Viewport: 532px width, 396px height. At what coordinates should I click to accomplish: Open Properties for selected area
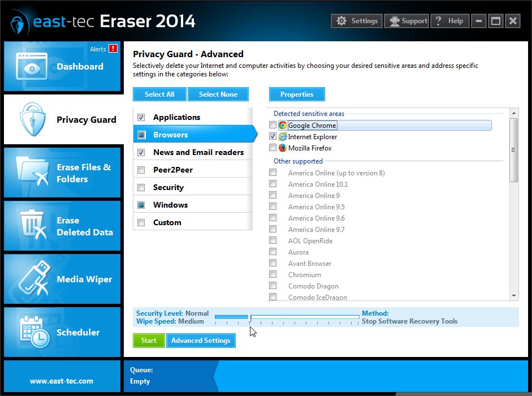(x=297, y=94)
